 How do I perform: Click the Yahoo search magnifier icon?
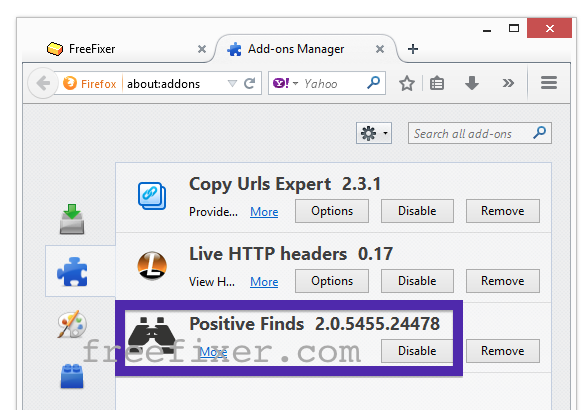(x=373, y=82)
